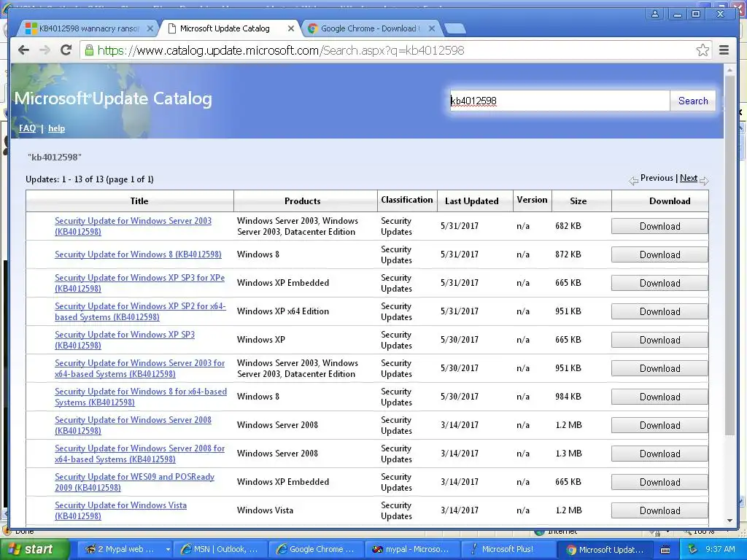The width and height of the screenshot is (747, 560).
Task: Download the 1.3 MB Server 2008 x64 update
Action: click(659, 454)
